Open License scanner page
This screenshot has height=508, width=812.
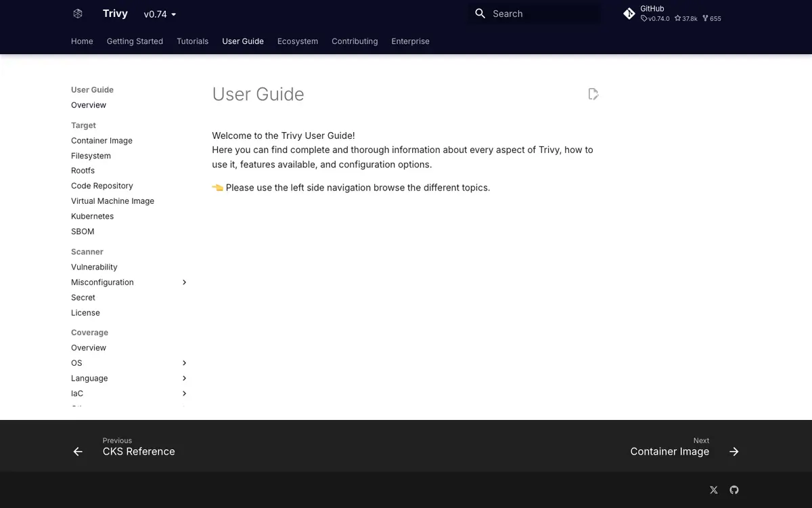(85, 313)
